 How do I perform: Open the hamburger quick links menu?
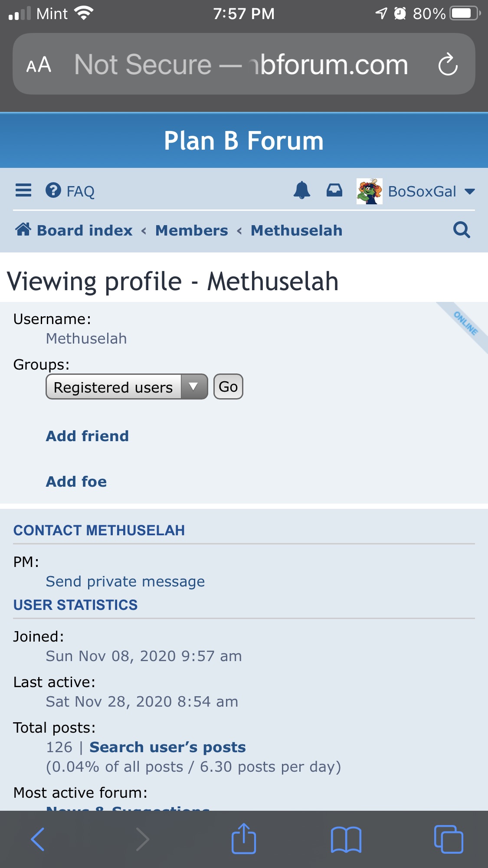pyautogui.click(x=23, y=190)
